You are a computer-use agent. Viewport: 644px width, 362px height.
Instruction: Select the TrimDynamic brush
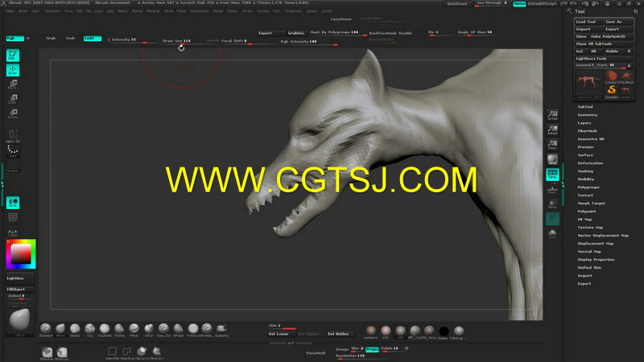[x=192, y=329]
